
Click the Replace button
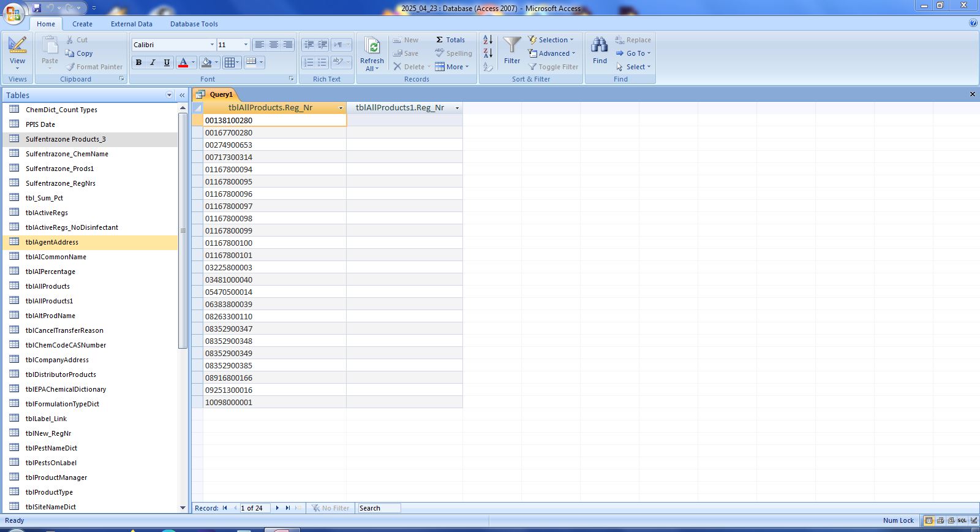[633, 40]
